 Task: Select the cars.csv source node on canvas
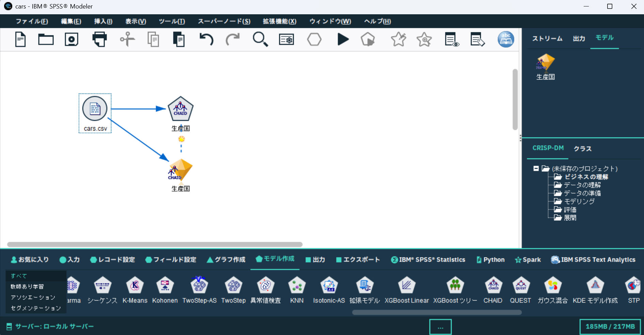95,109
